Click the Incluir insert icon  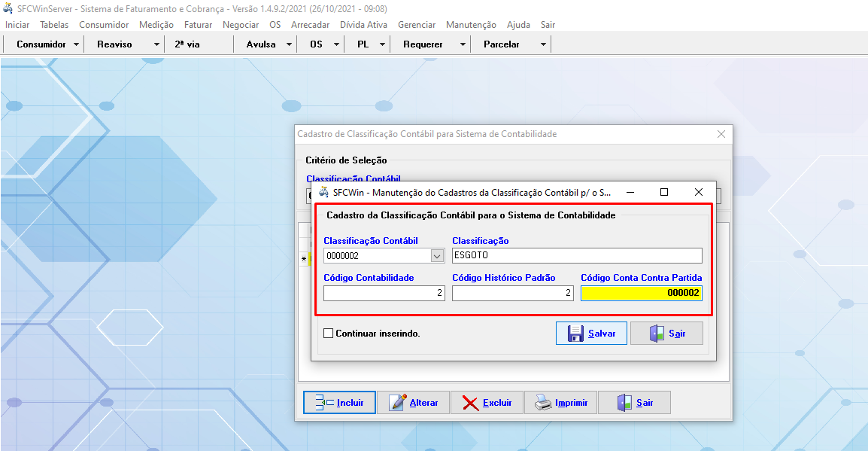[323, 403]
